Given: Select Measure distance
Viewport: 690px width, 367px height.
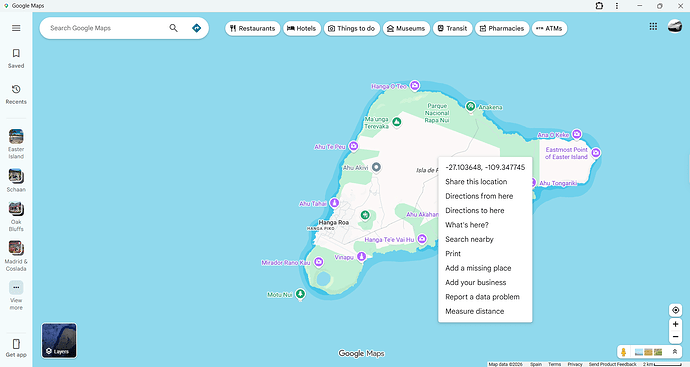Looking at the screenshot, I should 485,311.
